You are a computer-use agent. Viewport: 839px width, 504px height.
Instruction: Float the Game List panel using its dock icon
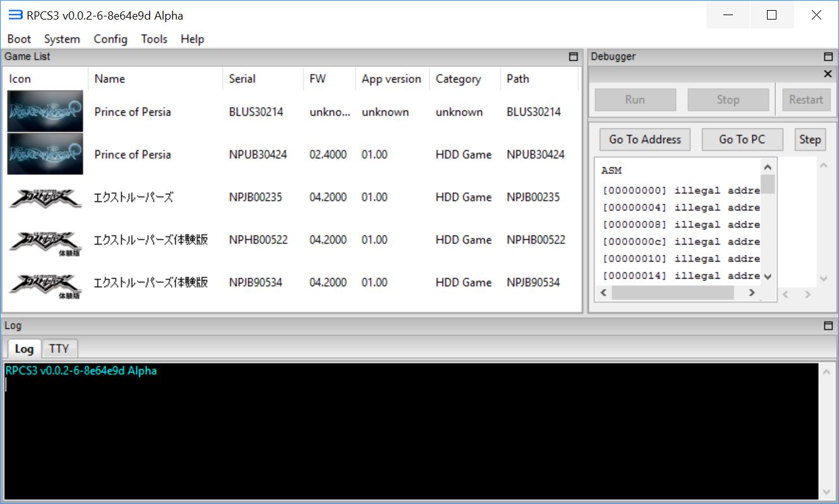pyautogui.click(x=573, y=57)
